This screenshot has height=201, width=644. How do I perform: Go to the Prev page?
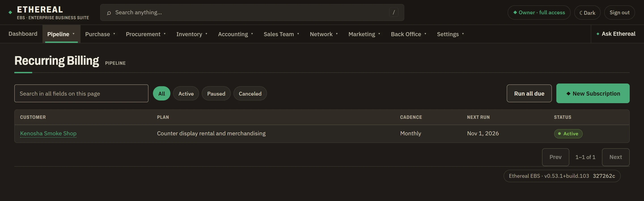pos(555,157)
